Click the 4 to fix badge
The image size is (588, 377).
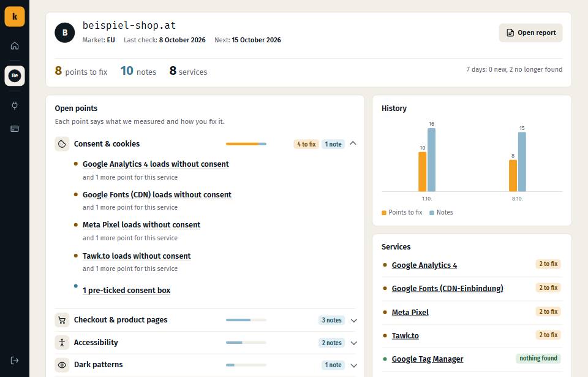click(306, 144)
